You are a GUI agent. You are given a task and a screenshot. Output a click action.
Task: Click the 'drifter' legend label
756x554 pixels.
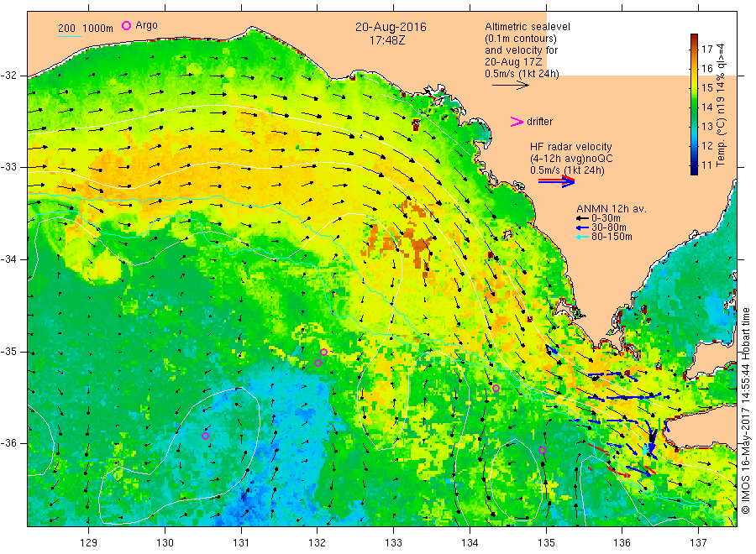click(x=539, y=122)
